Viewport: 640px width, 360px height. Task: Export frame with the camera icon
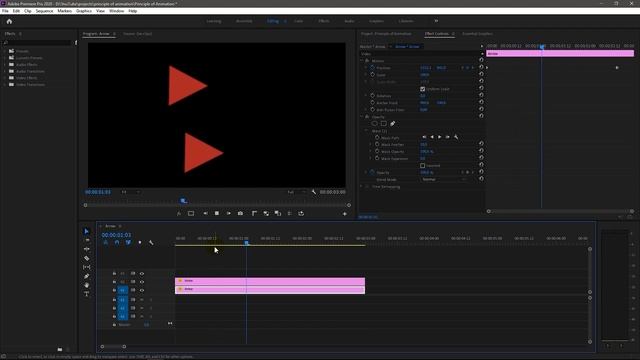pyautogui.click(x=240, y=213)
